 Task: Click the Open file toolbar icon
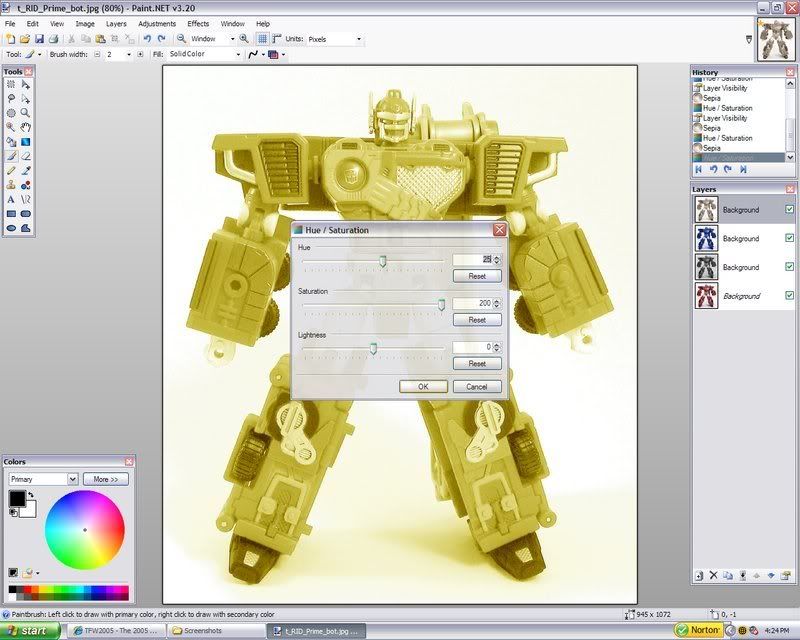click(x=24, y=39)
